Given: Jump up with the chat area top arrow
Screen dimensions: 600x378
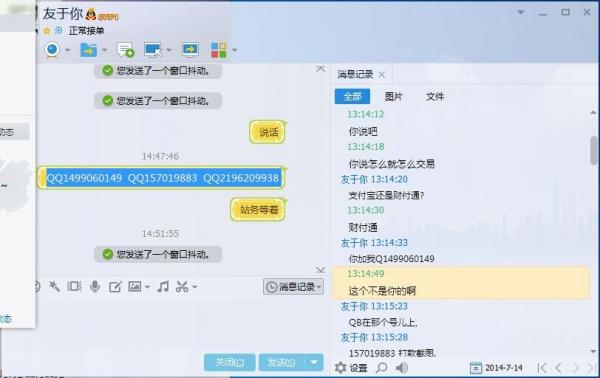Looking at the screenshot, I should [321, 69].
